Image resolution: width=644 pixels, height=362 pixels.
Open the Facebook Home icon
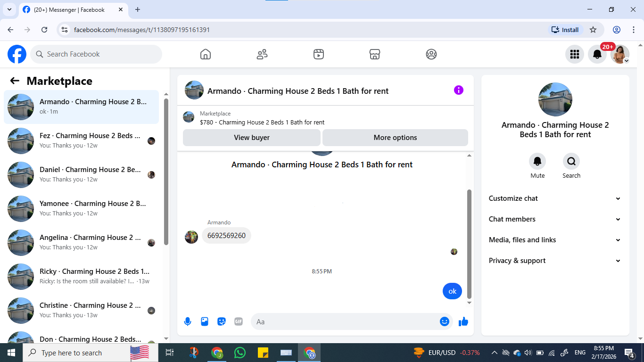point(206,54)
